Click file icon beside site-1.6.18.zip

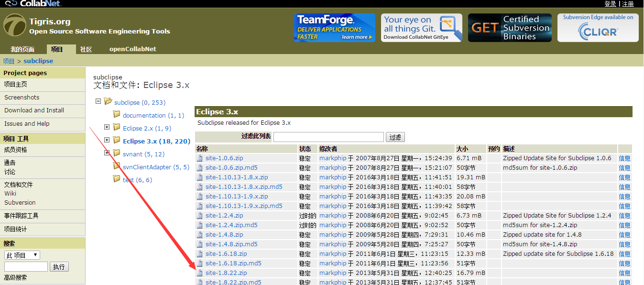[x=200, y=254]
